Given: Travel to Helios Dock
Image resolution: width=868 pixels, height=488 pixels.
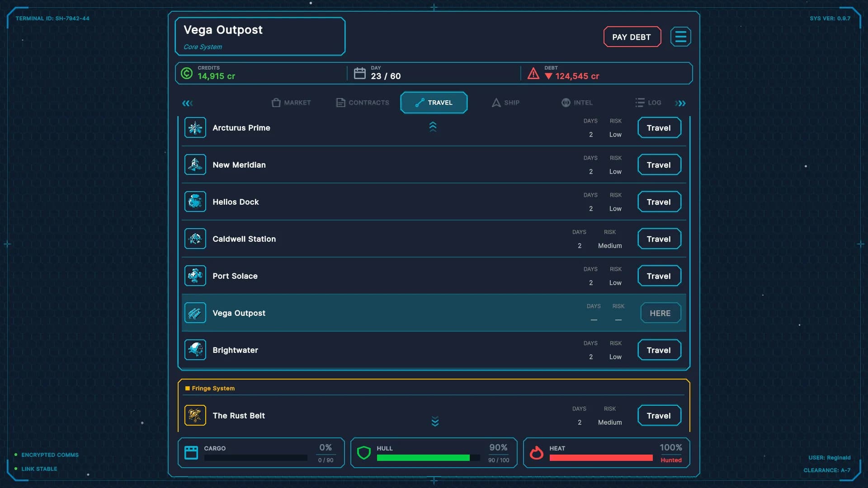Looking at the screenshot, I should pos(659,202).
